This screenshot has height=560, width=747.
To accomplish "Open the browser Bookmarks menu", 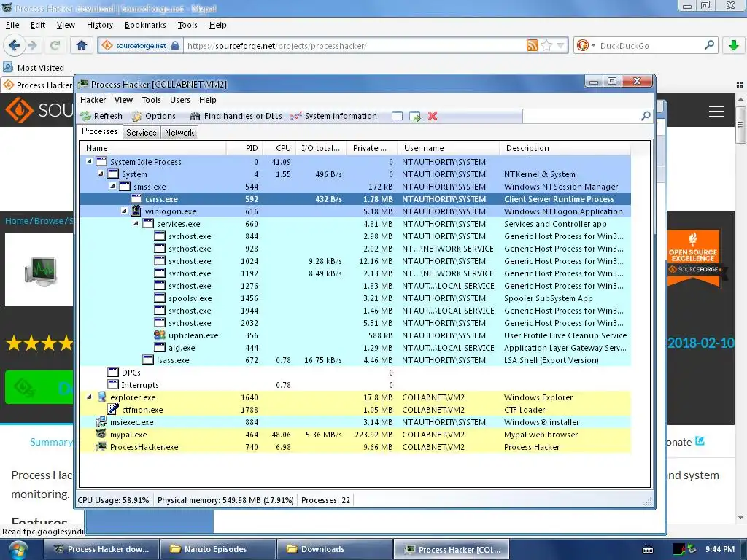I will click(x=145, y=25).
